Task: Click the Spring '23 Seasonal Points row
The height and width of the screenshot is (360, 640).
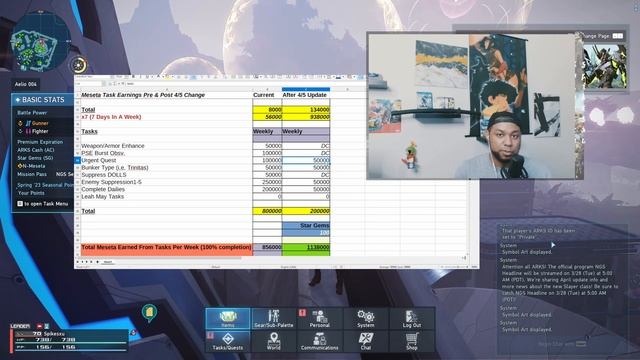Action: [45, 185]
